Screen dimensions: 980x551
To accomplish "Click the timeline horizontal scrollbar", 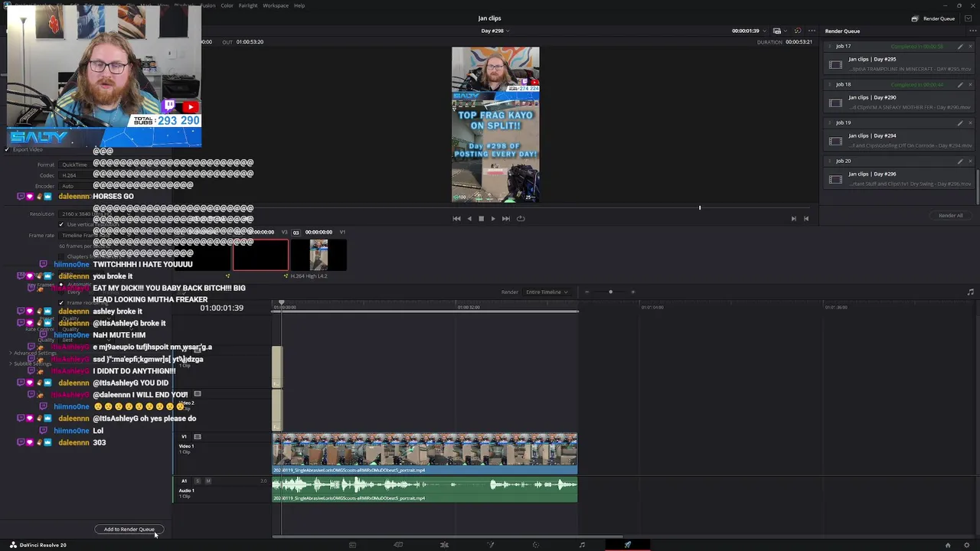I will [448, 536].
